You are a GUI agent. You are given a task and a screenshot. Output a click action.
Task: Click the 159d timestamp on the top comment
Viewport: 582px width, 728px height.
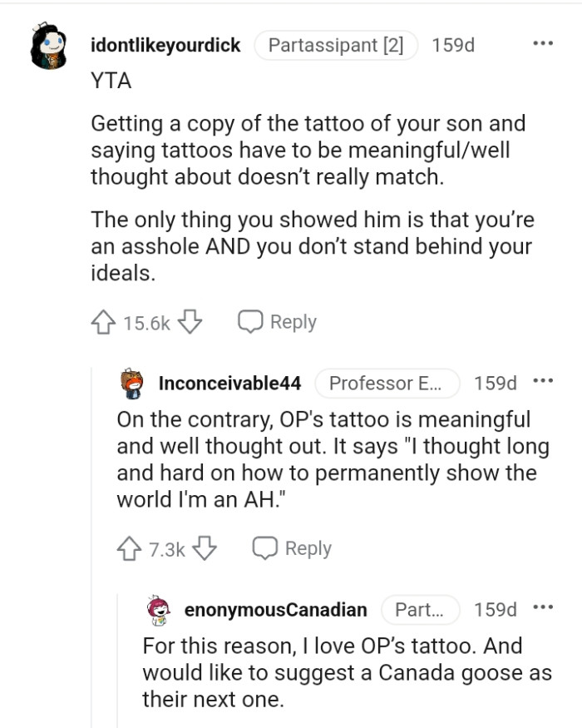pos(453,46)
